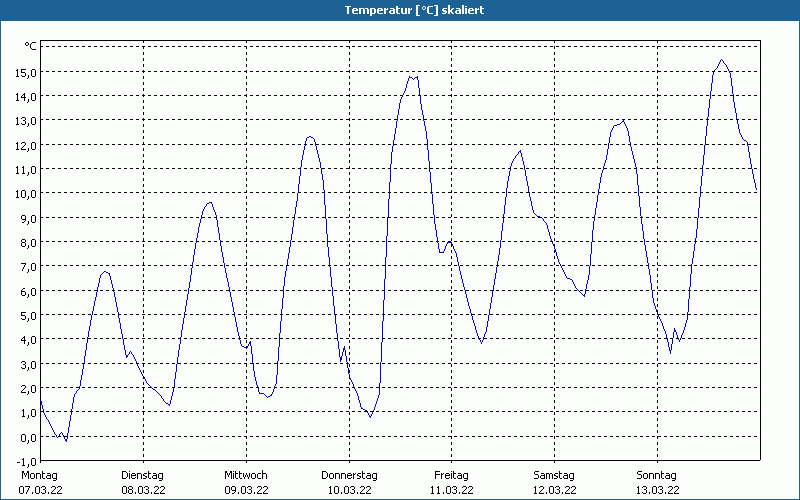Click the '0,0' y-axis value
This screenshot has height=500, width=800.
pos(28,438)
